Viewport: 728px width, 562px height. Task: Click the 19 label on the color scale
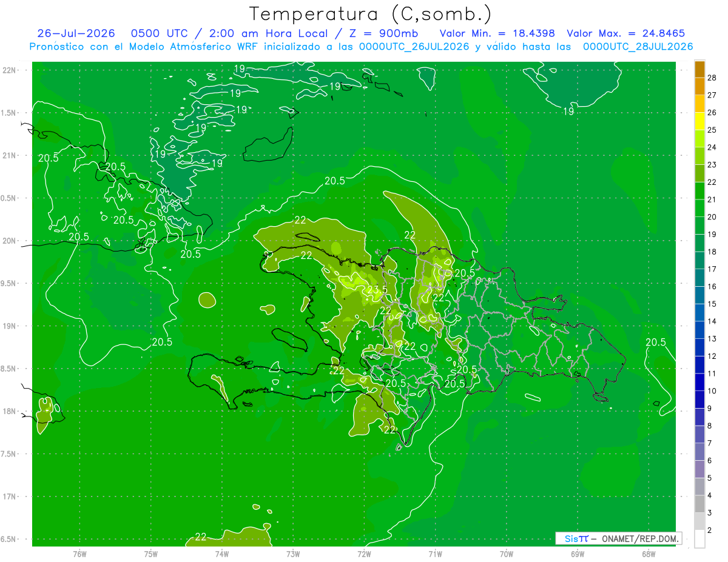(712, 234)
